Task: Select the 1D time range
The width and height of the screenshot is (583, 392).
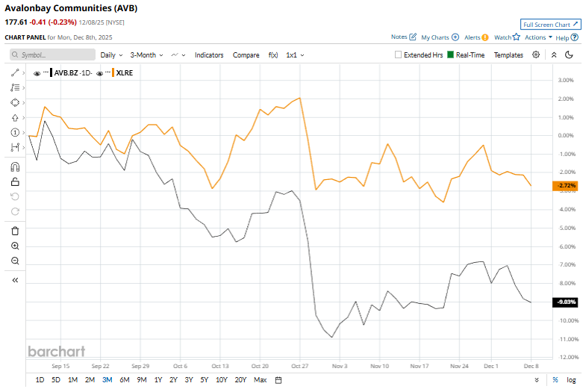Action: [40, 380]
